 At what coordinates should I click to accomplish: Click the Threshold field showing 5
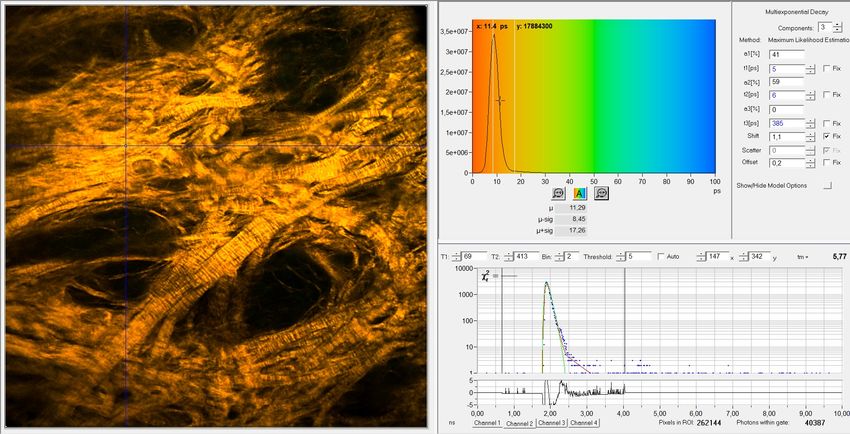pyautogui.click(x=639, y=256)
